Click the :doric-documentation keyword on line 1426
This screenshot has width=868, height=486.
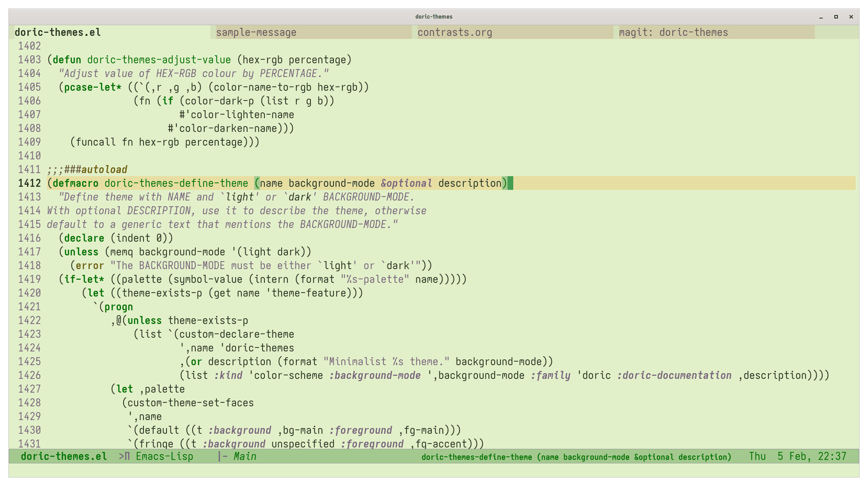pyautogui.click(x=674, y=375)
